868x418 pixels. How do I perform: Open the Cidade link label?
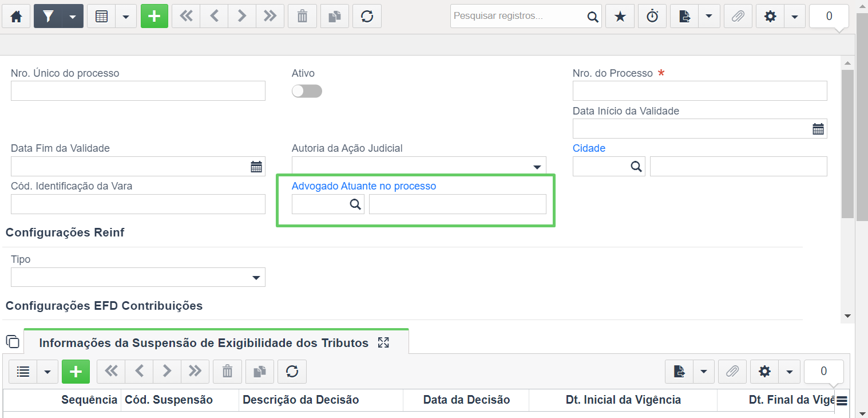589,148
